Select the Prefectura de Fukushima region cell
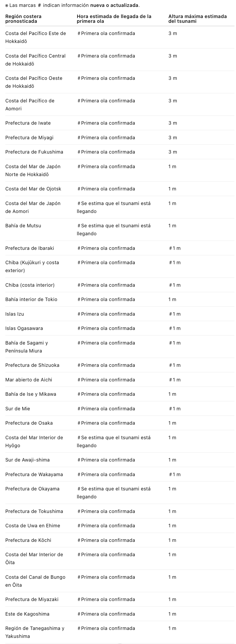The image size is (236, 644). tap(34, 152)
